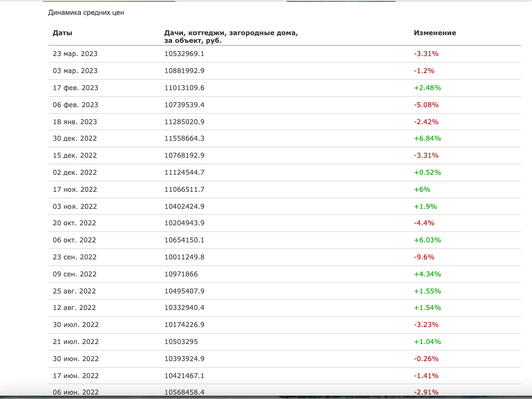532x399 pixels.
Task: Select date cell '30 июл. 2022'
Action: coord(76,324)
